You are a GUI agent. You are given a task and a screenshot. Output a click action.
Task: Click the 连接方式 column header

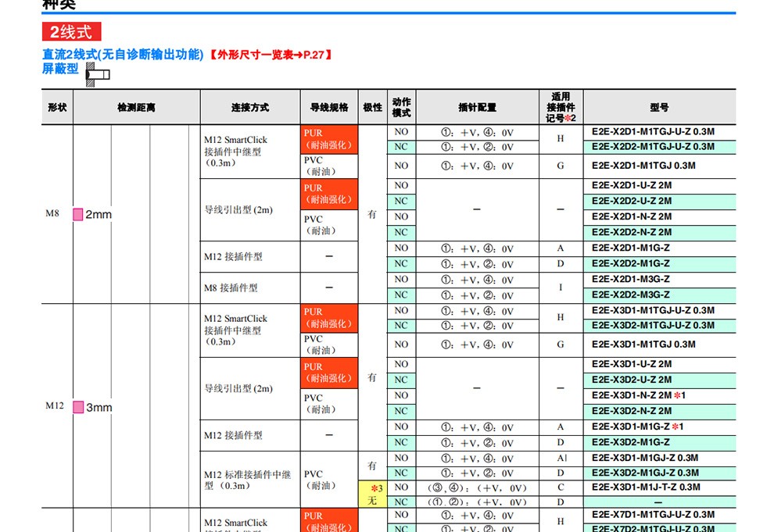[249, 107]
